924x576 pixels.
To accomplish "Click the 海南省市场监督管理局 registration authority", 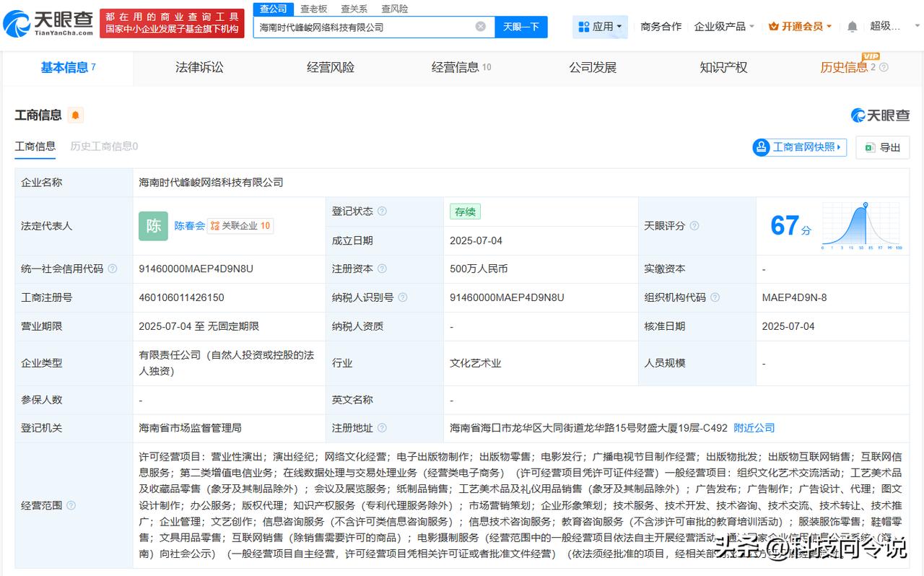I will (x=190, y=428).
